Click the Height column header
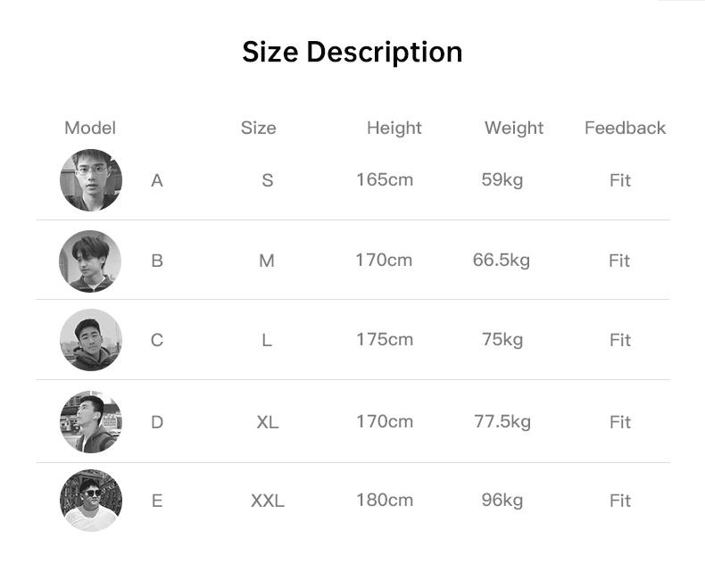 pos(394,128)
